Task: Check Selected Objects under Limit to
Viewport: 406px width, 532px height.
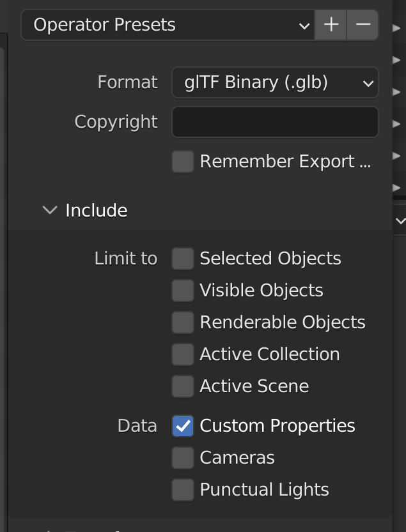Action: (x=183, y=259)
